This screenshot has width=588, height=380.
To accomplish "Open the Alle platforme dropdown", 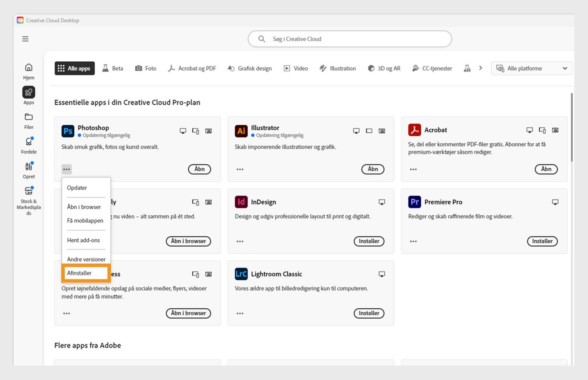I will (531, 68).
